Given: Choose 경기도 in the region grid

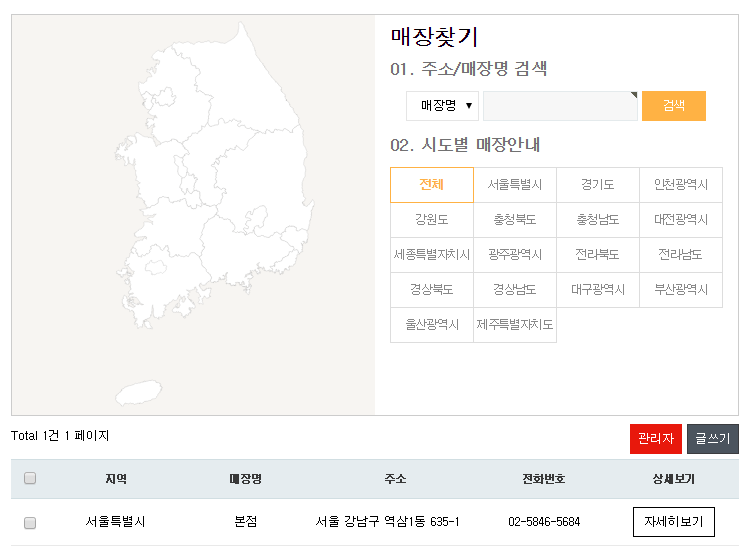Looking at the screenshot, I should 598,185.
